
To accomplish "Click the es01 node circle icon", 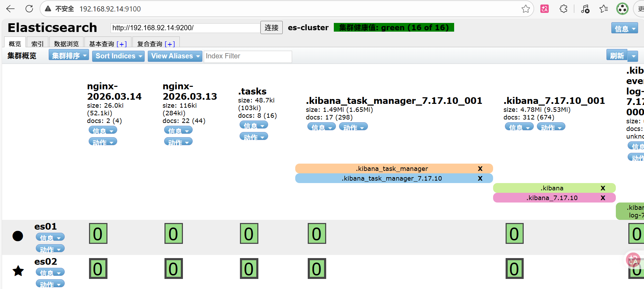I will (x=18, y=236).
